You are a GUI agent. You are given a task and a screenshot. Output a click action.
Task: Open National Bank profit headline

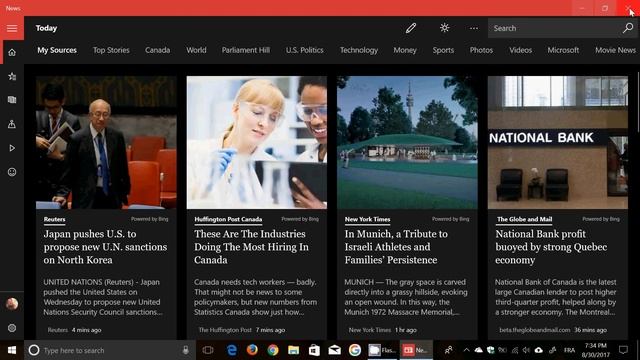pos(551,247)
